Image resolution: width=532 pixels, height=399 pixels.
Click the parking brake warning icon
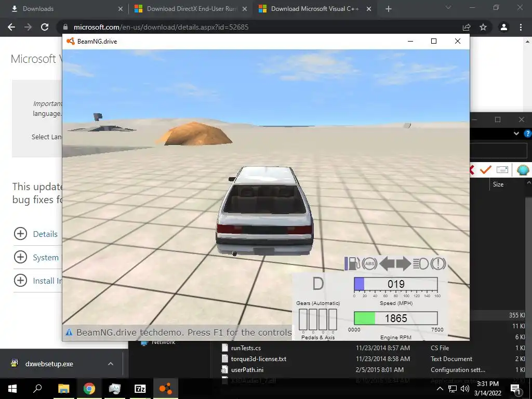438,263
